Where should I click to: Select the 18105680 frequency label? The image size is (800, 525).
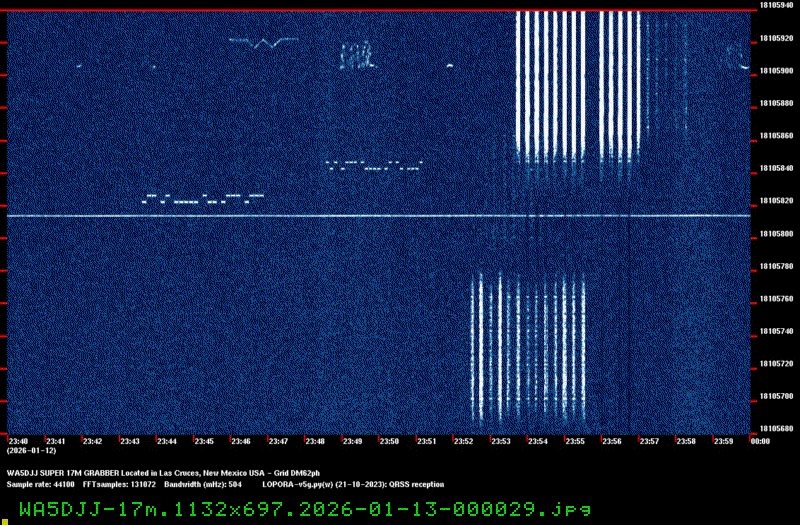click(x=777, y=429)
